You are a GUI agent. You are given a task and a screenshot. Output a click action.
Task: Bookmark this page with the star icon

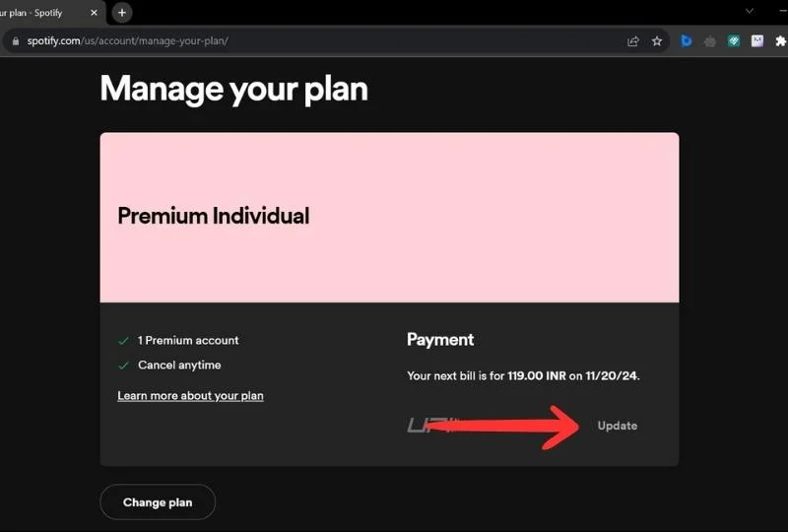[657, 41]
